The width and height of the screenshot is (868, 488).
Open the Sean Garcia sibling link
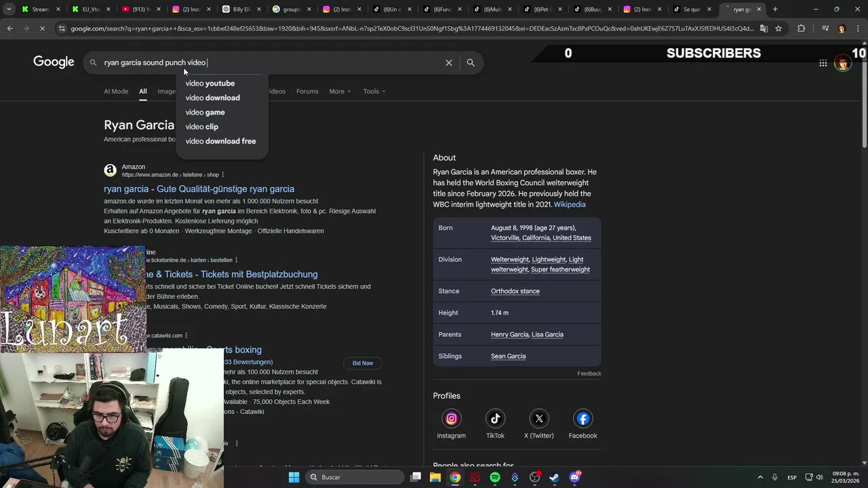click(x=508, y=357)
